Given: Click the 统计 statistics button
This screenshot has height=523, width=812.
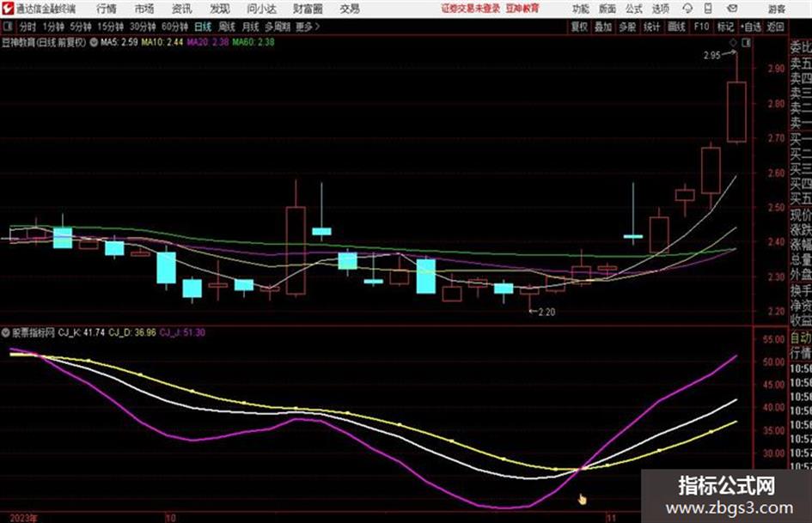Looking at the screenshot, I should 652,27.
